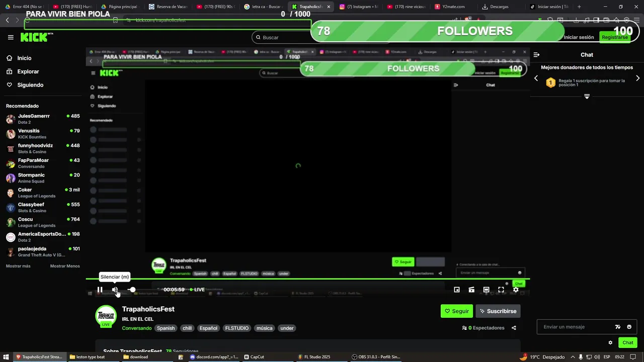Open chat text formatting icon
The width and height of the screenshot is (644, 362).
[x=618, y=327]
